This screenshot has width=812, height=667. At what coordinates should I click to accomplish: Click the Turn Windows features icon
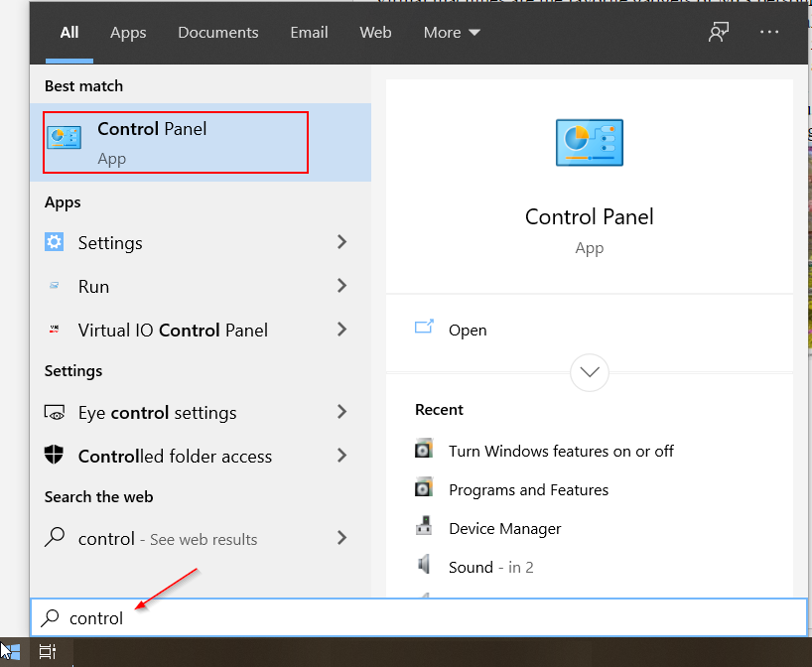(424, 449)
